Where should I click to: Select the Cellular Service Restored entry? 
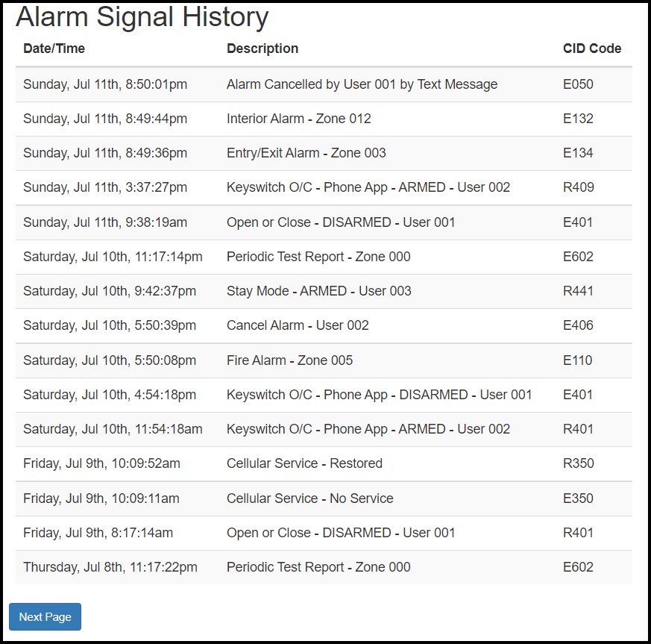coord(304,463)
